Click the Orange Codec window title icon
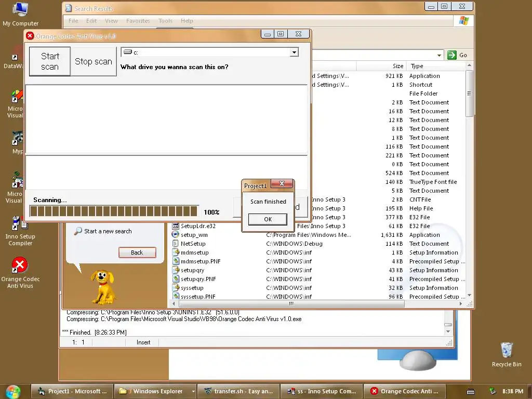532x399 pixels. [x=30, y=36]
